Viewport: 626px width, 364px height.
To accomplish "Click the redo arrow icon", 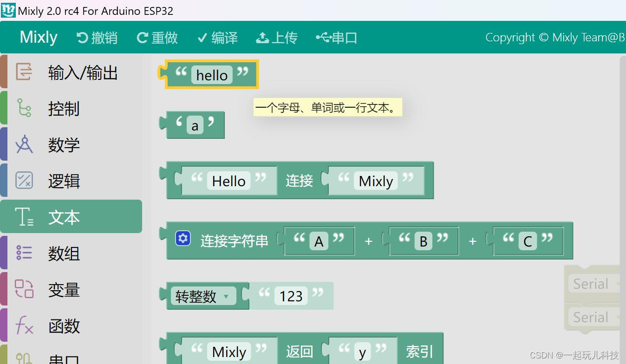I will [x=143, y=38].
